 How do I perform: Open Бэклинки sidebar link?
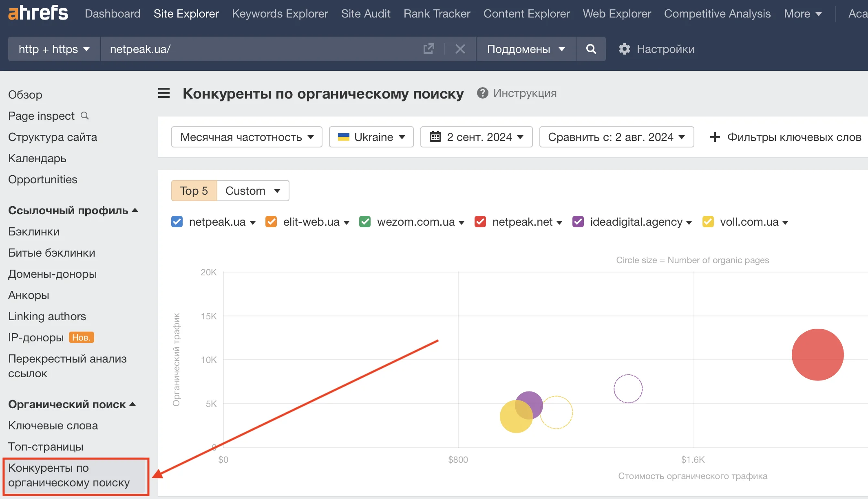coord(34,231)
